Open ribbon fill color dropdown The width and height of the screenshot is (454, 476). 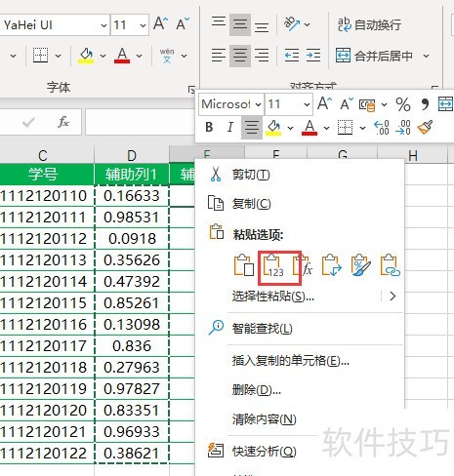click(x=103, y=56)
